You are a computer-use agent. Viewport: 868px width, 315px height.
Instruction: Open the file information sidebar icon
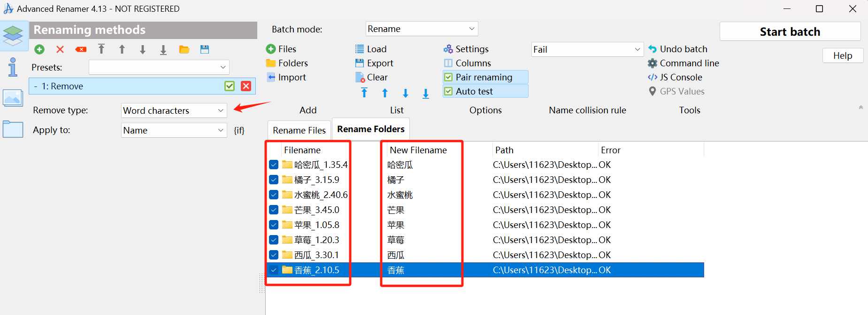coord(13,67)
